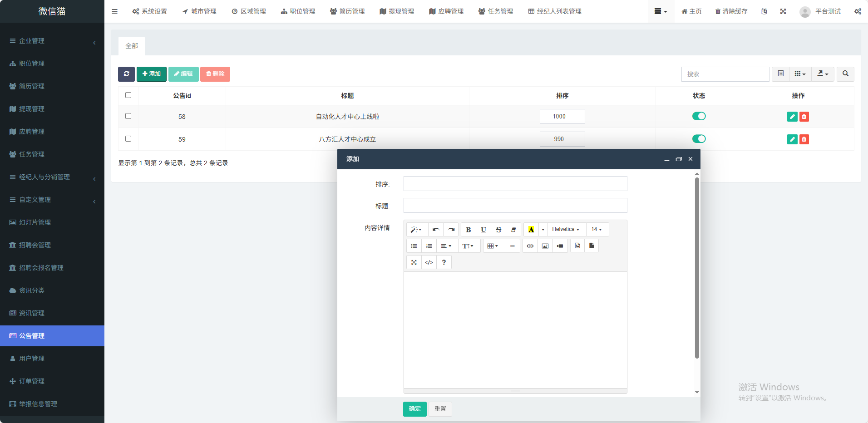Viewport: 868px width, 423px height.
Task: Open code view with the </> button
Action: click(429, 262)
